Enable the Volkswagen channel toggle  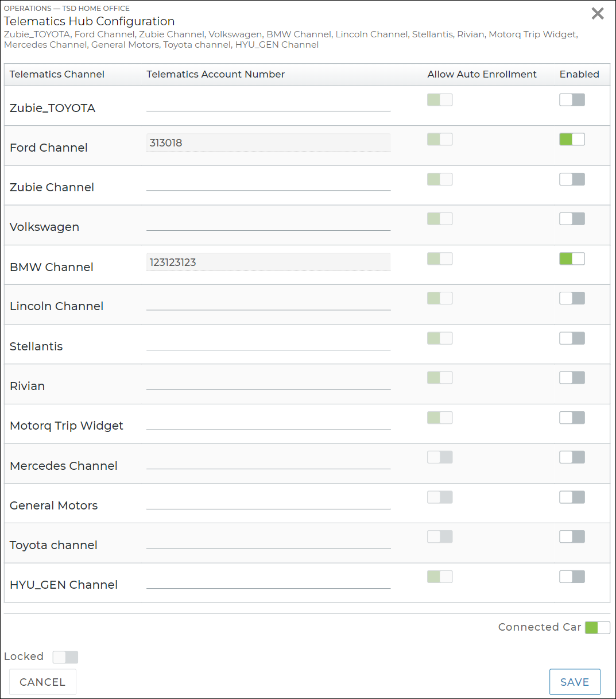point(572,219)
